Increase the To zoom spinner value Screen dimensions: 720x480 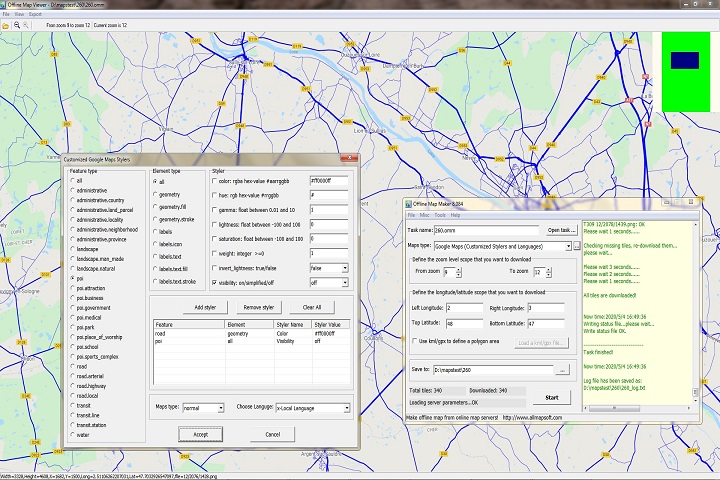pos(548,269)
